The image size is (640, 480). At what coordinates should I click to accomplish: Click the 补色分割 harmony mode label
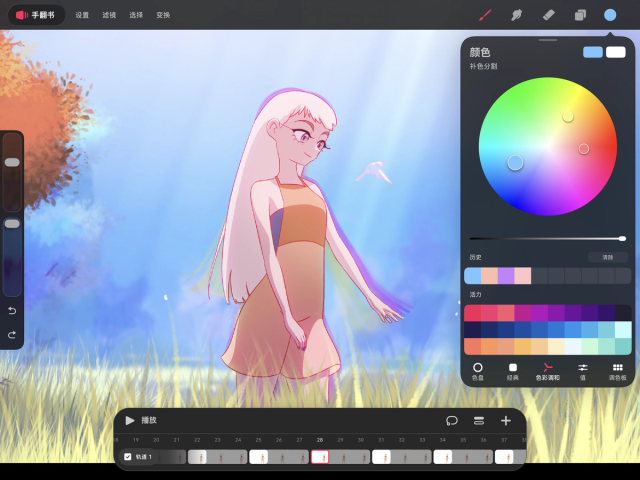pyautogui.click(x=483, y=66)
